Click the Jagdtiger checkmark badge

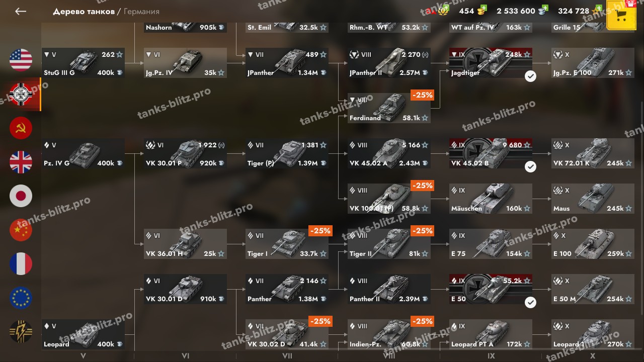pos(530,76)
